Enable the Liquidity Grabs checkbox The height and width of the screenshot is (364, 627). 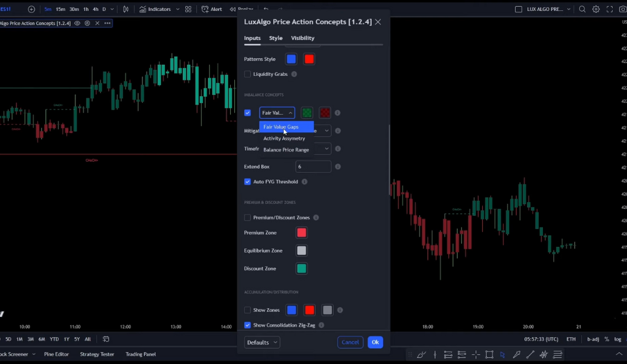pos(247,74)
